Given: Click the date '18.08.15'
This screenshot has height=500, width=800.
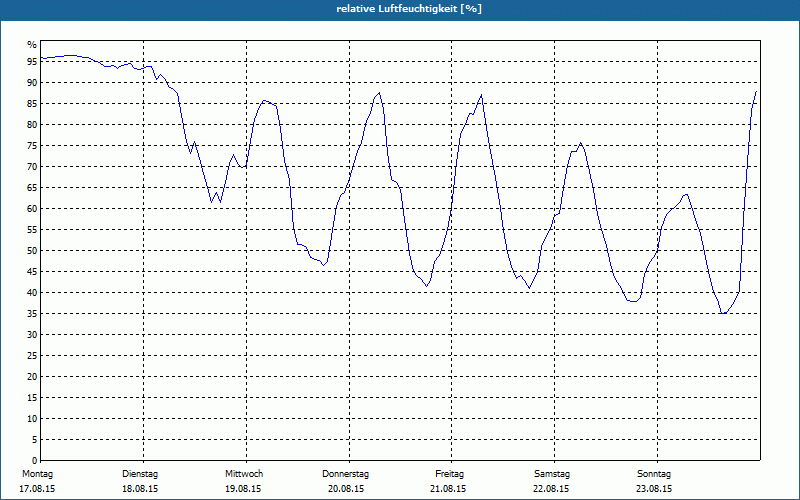Looking at the screenshot, I should coord(140,489).
